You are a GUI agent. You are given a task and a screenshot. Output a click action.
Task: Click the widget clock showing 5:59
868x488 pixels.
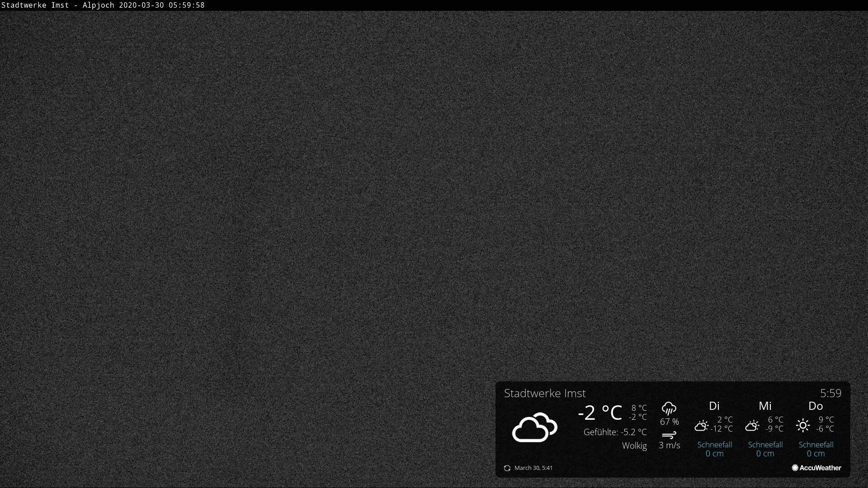pos(831,393)
